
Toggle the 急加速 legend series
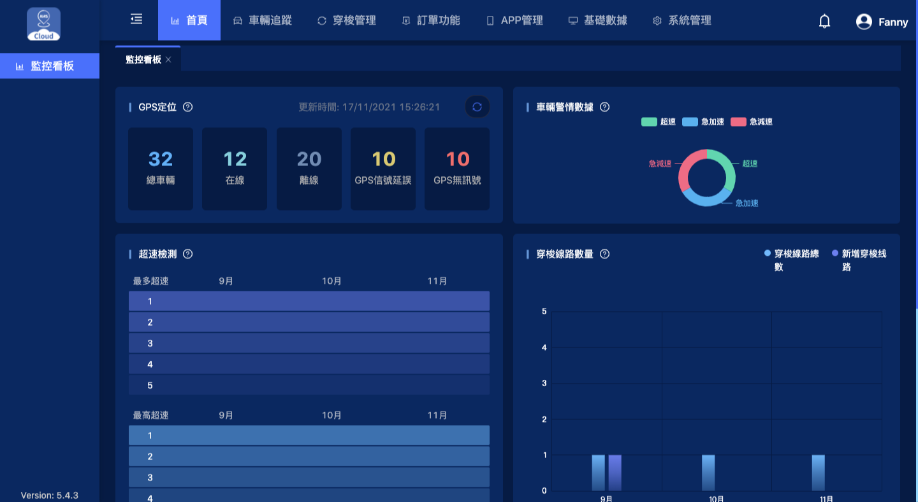pos(703,122)
